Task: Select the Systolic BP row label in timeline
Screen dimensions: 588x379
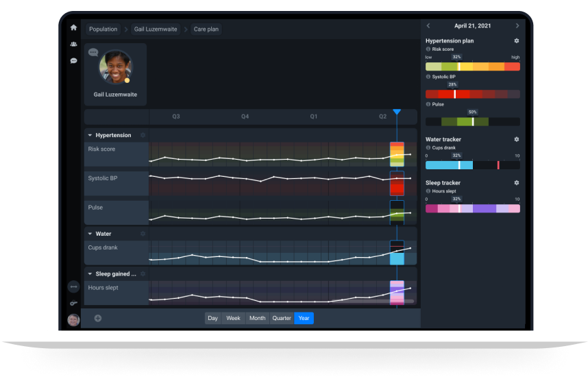Action: tap(103, 178)
